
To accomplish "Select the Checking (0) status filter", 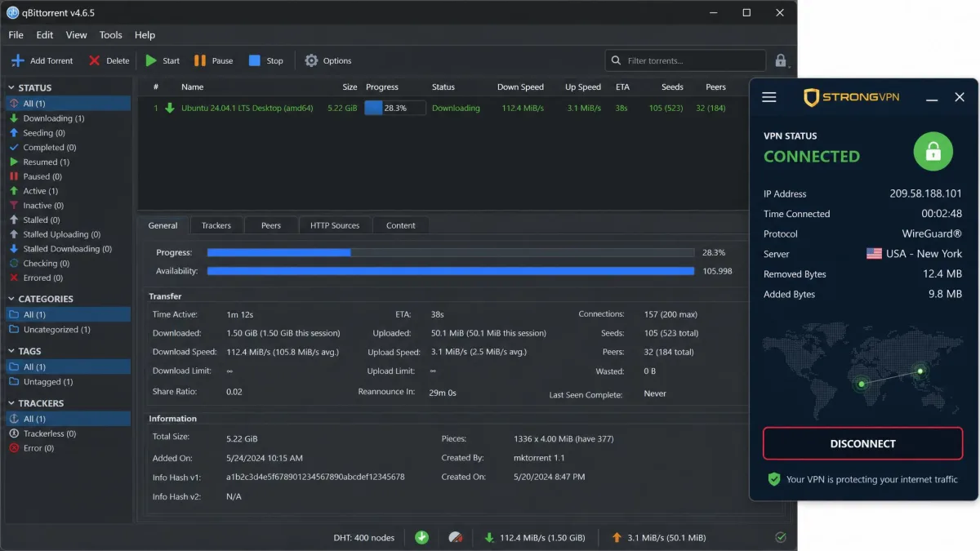I will point(46,264).
